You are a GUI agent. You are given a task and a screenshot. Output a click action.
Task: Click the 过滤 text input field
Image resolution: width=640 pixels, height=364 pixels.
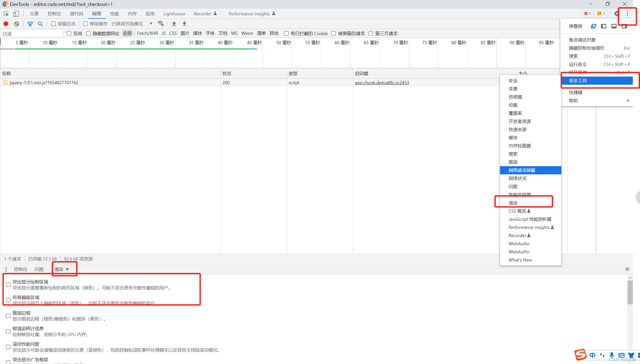(32, 33)
